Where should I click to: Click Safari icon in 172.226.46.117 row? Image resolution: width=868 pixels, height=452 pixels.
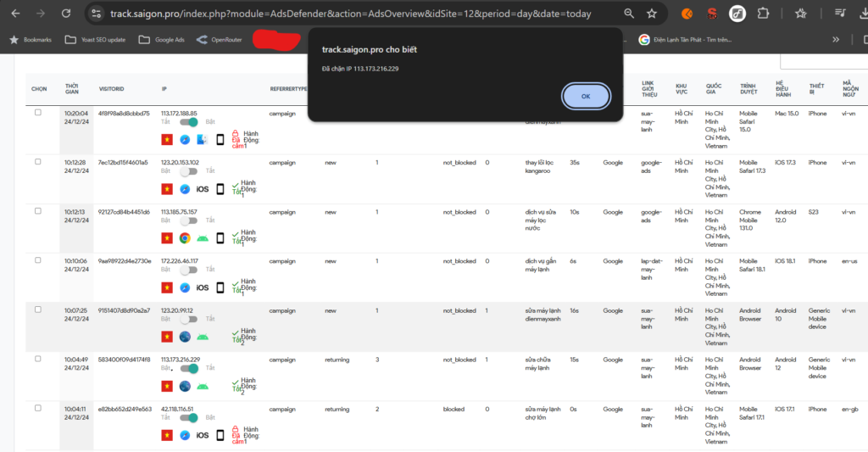[185, 287]
